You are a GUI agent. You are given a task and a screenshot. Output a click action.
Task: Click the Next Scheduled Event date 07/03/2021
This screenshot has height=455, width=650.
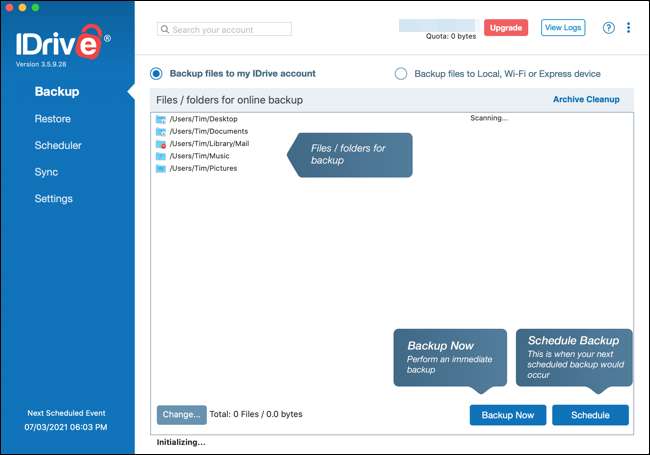(x=65, y=427)
